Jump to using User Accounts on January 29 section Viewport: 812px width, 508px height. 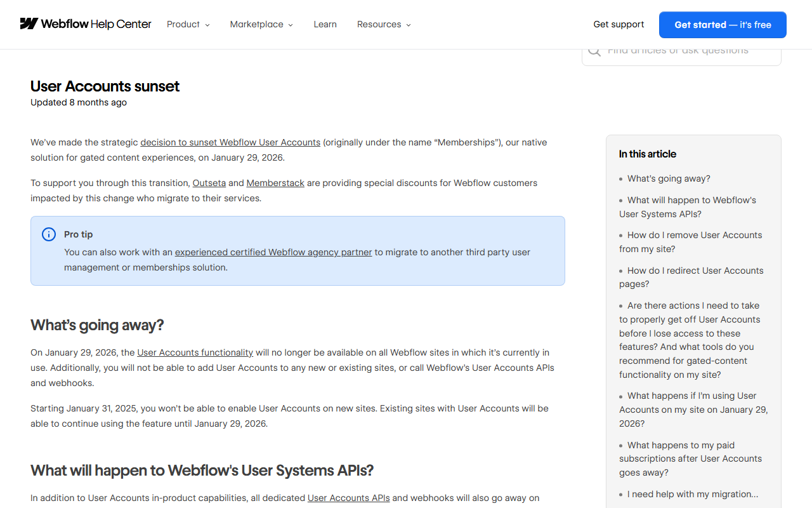[693, 410]
